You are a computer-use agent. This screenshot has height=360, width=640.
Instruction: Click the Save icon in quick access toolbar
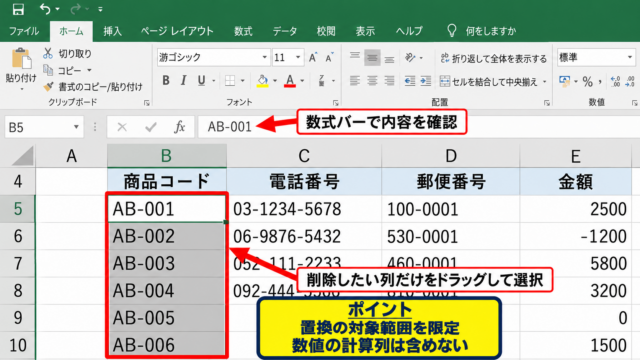pos(18,9)
